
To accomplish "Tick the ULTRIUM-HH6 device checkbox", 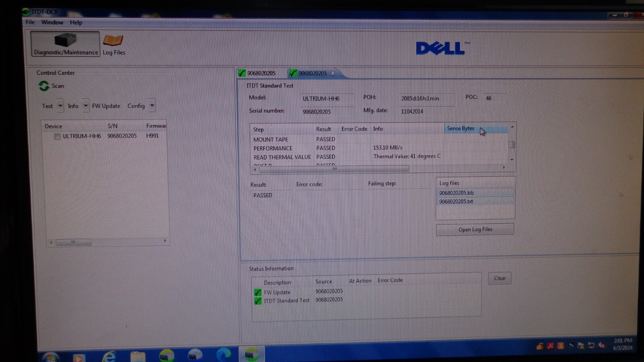I will tap(57, 137).
